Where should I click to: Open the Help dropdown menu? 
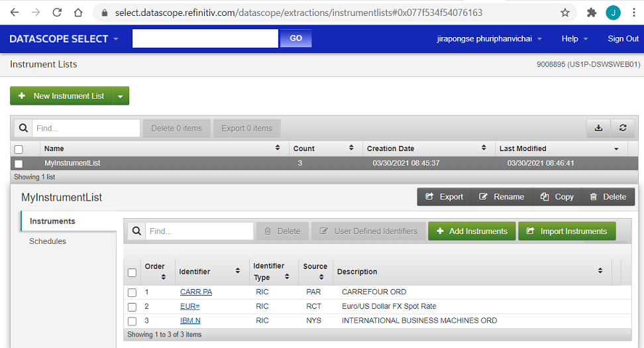point(574,38)
